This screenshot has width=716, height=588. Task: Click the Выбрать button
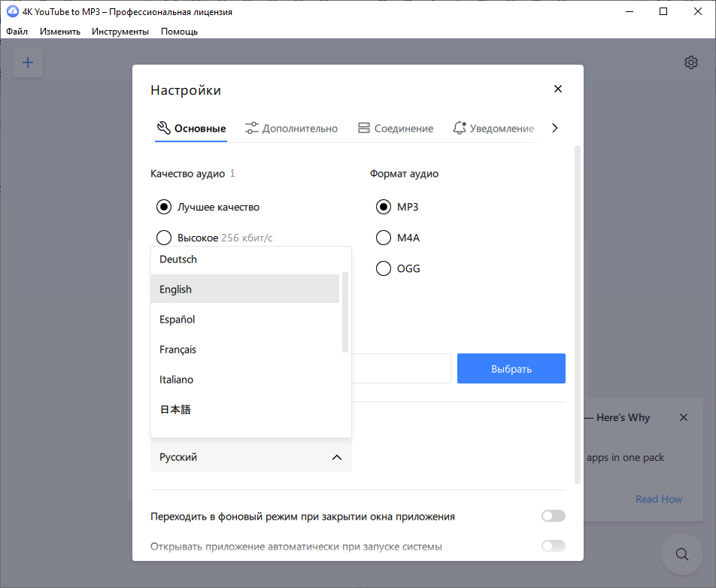tap(511, 368)
